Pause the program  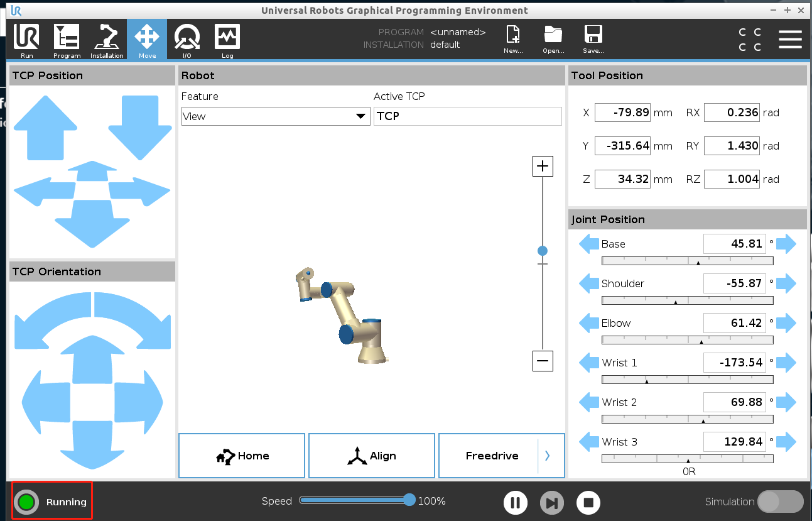pos(515,503)
